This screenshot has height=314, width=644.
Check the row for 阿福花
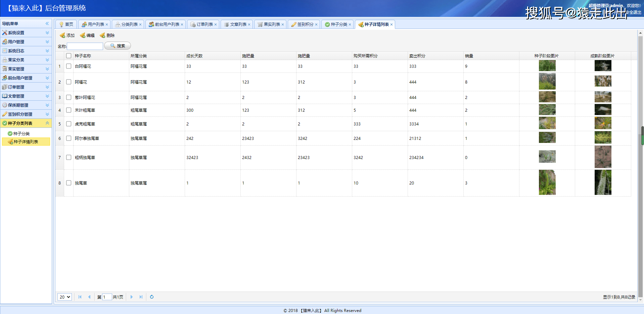point(69,82)
